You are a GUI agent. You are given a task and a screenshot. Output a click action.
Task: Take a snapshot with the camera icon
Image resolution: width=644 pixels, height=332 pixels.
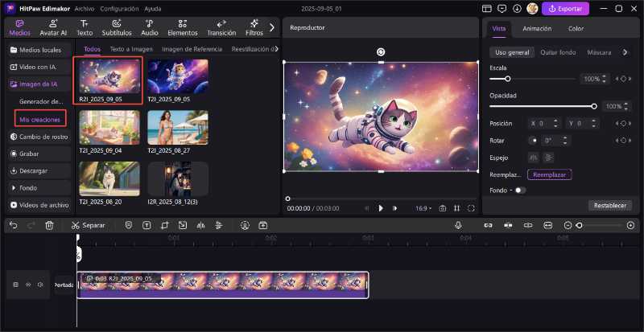(442, 207)
